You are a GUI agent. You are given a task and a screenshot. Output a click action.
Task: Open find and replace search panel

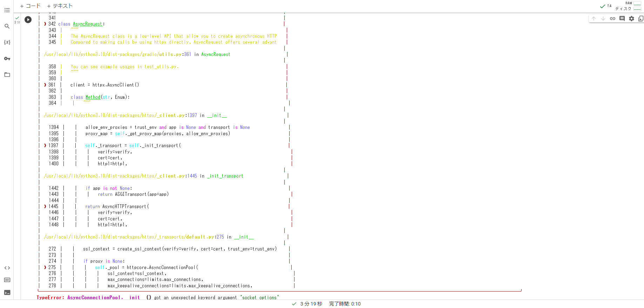point(7,26)
